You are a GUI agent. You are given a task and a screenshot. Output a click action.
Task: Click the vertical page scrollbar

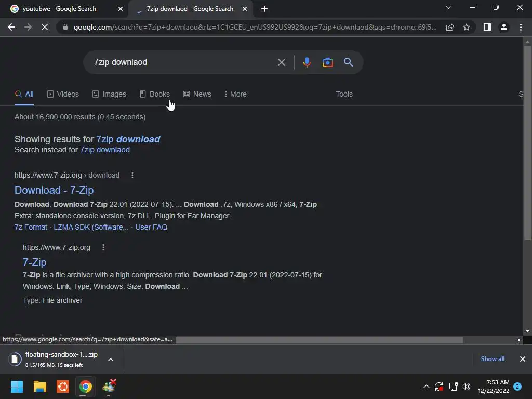coord(527,142)
